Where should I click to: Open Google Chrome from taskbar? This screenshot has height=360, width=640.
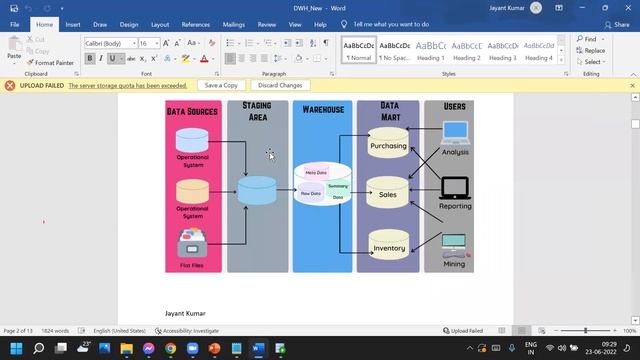171,349
